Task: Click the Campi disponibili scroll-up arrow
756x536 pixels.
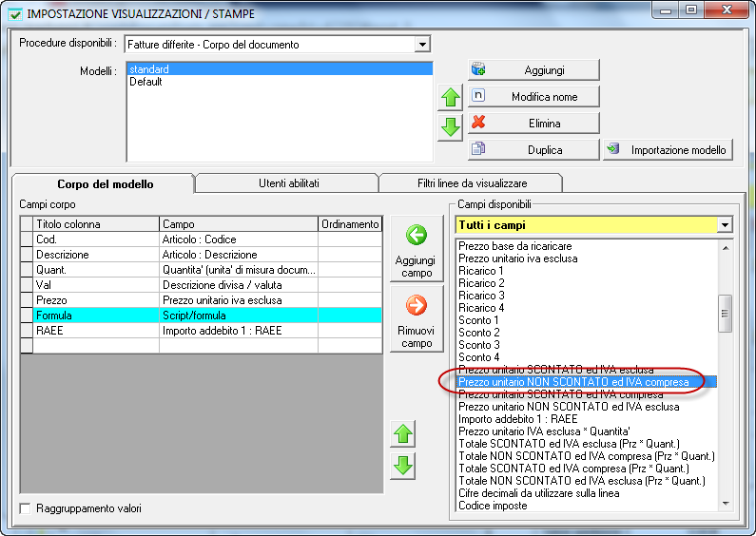Action: 726,248
